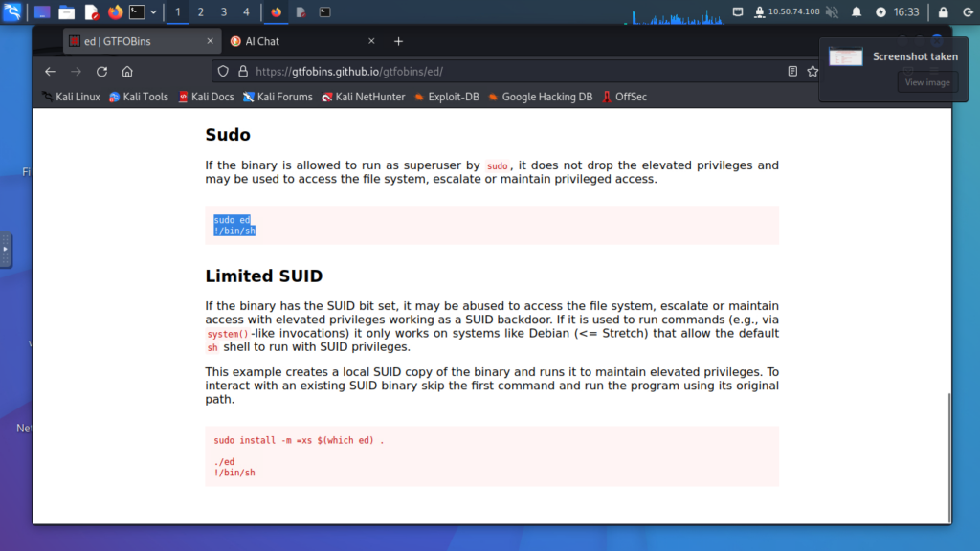Click the browser reload button
The width and height of the screenshot is (980, 551).
tap(101, 72)
